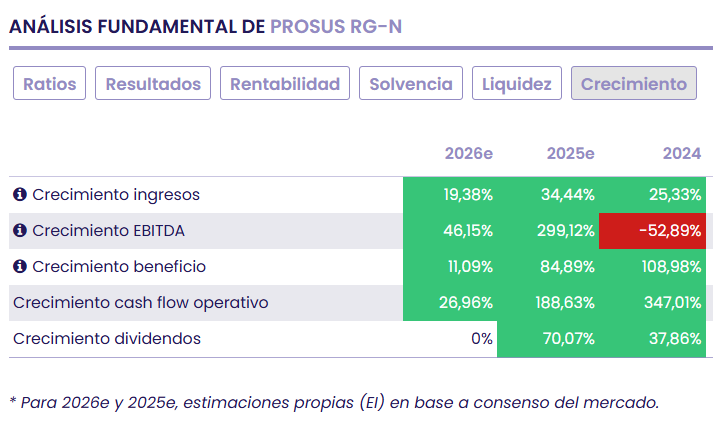Switch to the Resultados tab

click(x=154, y=84)
